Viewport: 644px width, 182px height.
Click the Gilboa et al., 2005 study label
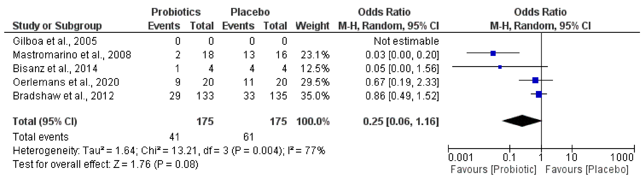[x=55, y=41]
